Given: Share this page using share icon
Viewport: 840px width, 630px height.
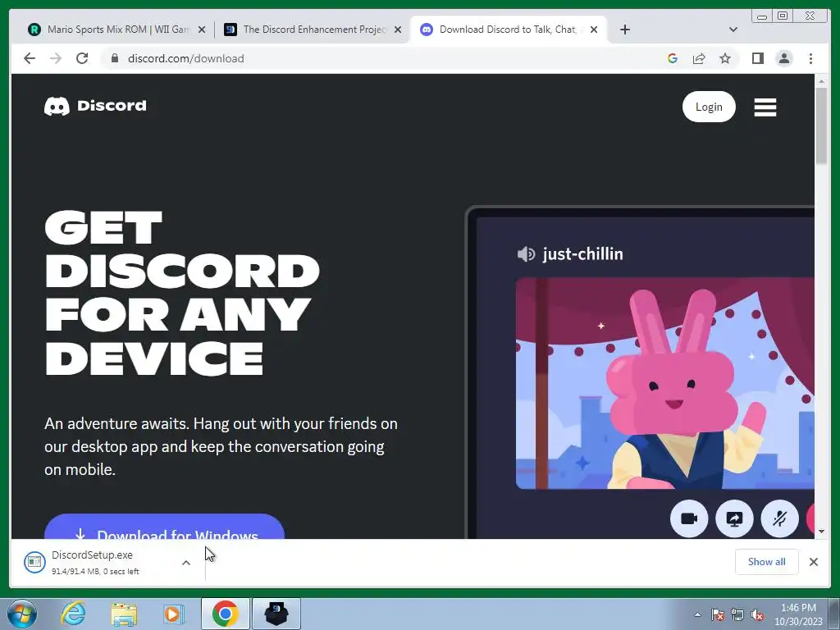Looking at the screenshot, I should point(699,58).
